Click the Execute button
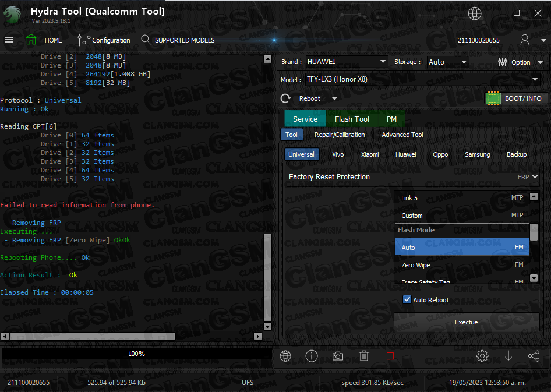Image resolution: width=551 pixels, height=392 pixels. (467, 322)
